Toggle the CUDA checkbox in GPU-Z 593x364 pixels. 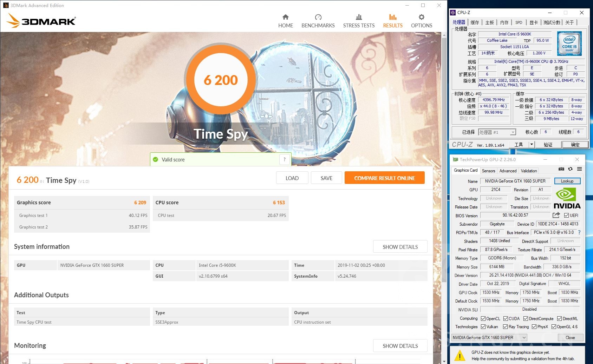(506, 319)
